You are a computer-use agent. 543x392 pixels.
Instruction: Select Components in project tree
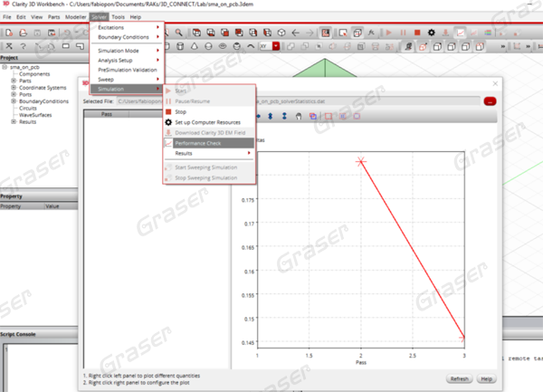34,73
